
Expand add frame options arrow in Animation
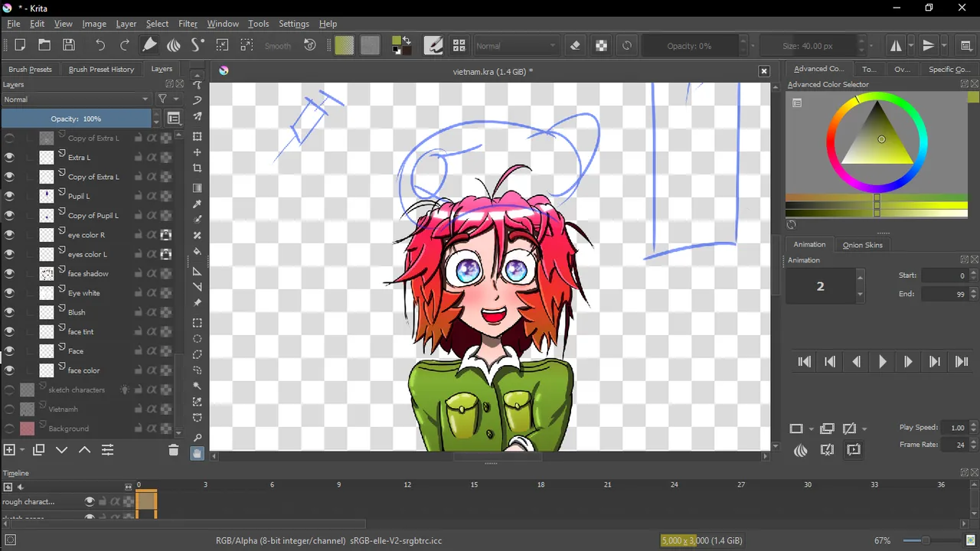point(811,429)
